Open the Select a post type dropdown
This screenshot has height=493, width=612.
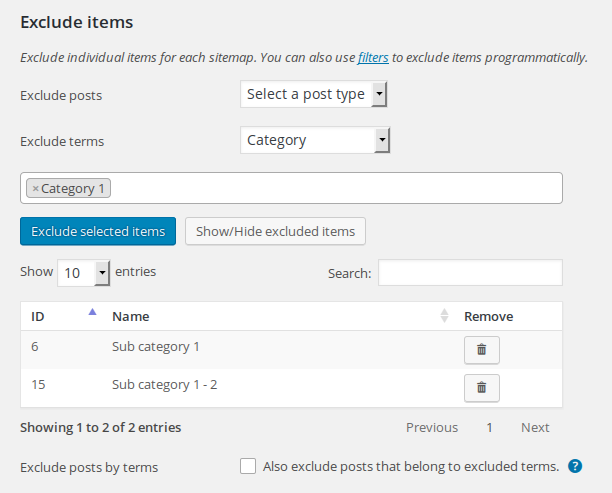click(313, 94)
